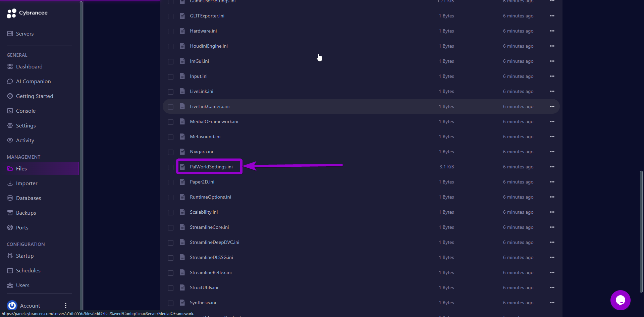This screenshot has width=644, height=317.
Task: Open the actions menu for PalWorldSettings.ini
Action: (x=552, y=167)
